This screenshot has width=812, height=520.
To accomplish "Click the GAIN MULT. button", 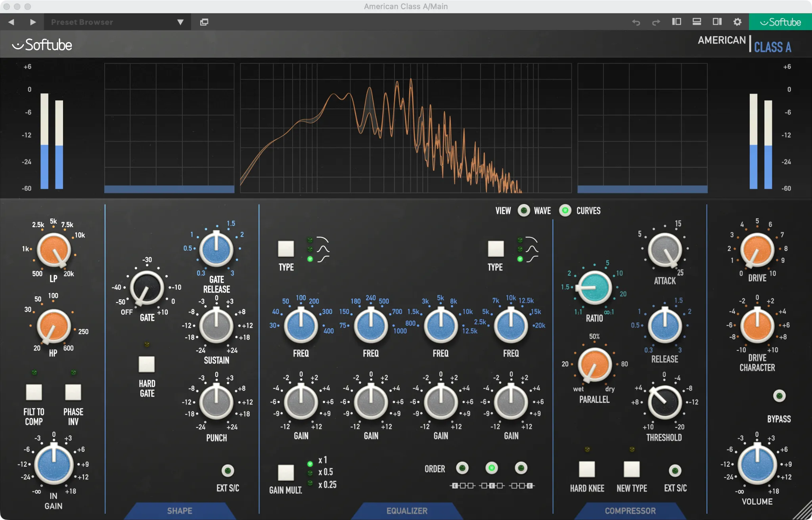I will [x=286, y=473].
